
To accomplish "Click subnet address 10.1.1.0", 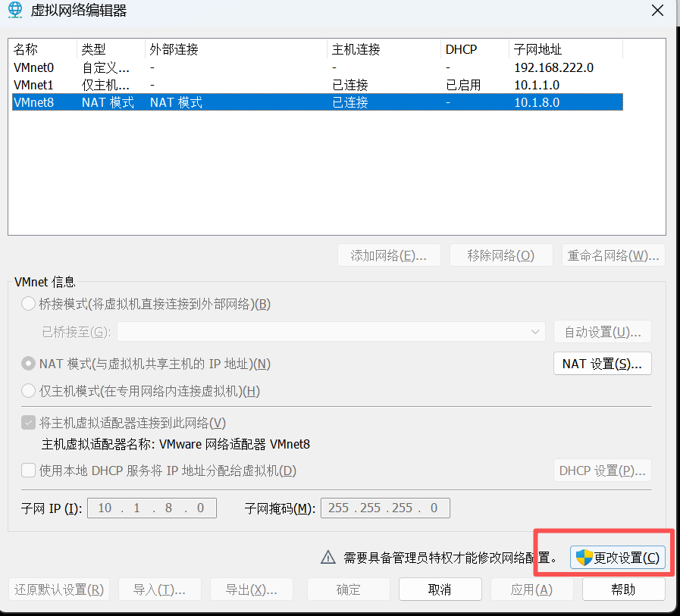I will pyautogui.click(x=537, y=85).
